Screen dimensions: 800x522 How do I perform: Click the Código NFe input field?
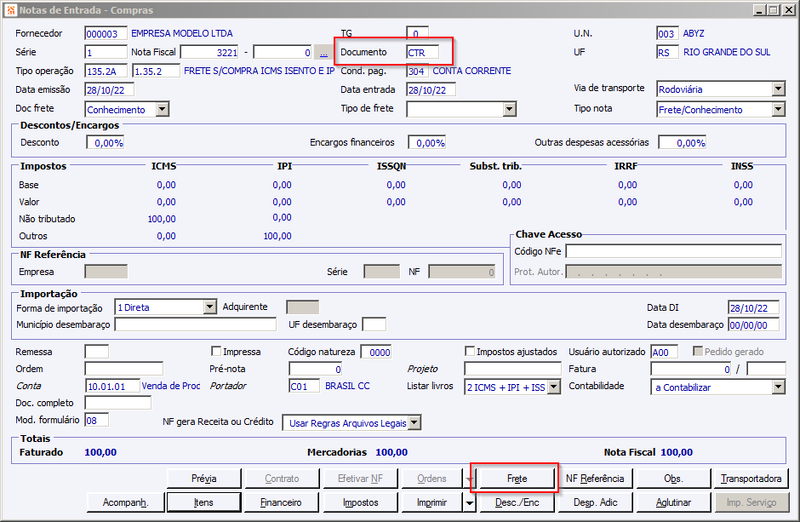tap(673, 251)
